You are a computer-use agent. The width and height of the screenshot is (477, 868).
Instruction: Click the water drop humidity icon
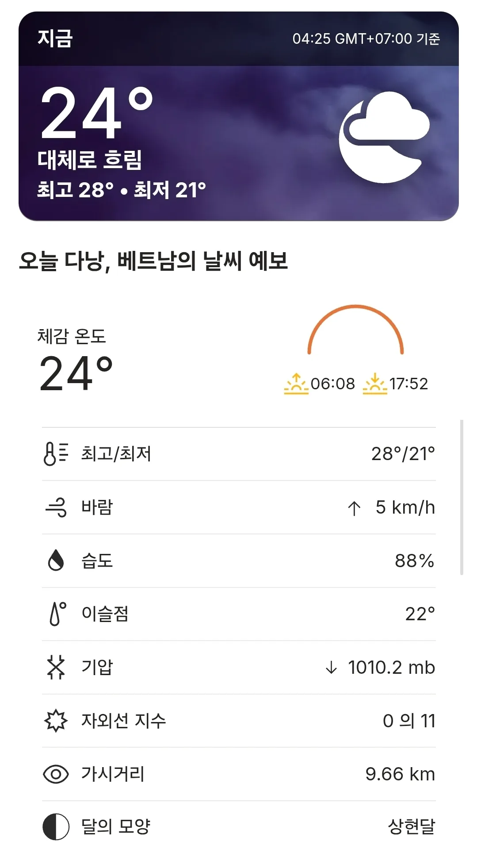pyautogui.click(x=56, y=561)
